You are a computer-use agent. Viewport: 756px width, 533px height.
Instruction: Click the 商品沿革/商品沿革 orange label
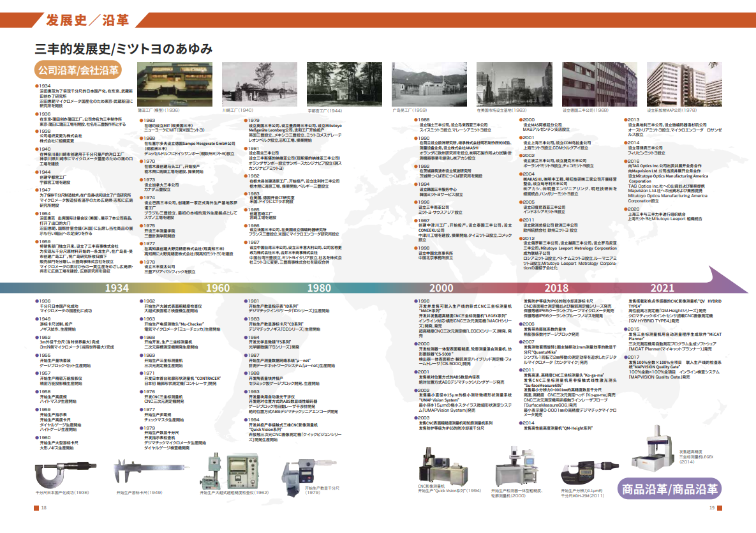coord(669,490)
